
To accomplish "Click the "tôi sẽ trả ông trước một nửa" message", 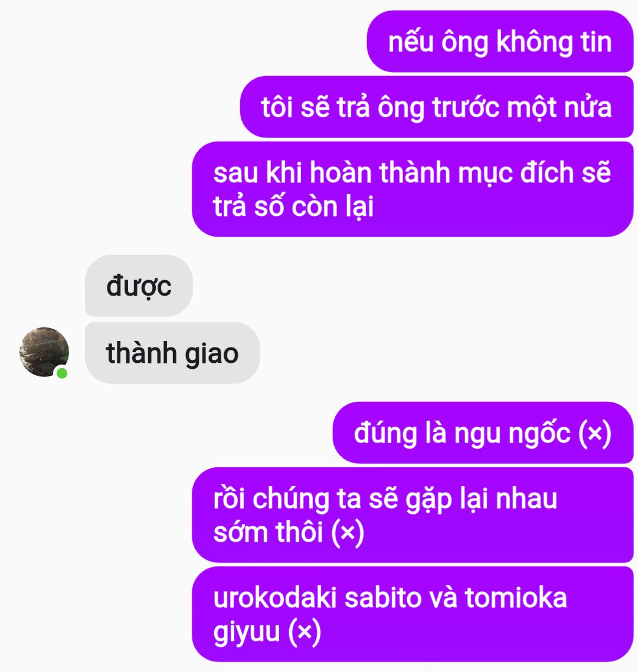I will pos(437,107).
